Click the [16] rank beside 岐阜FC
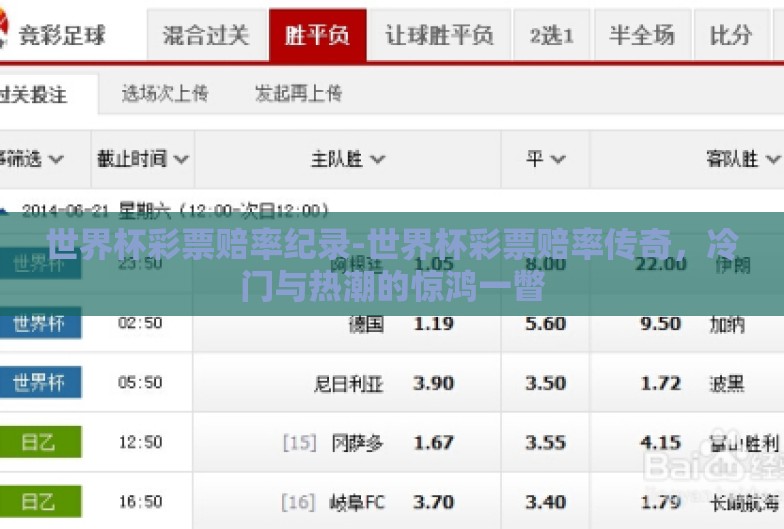784x529 pixels. [x=298, y=502]
